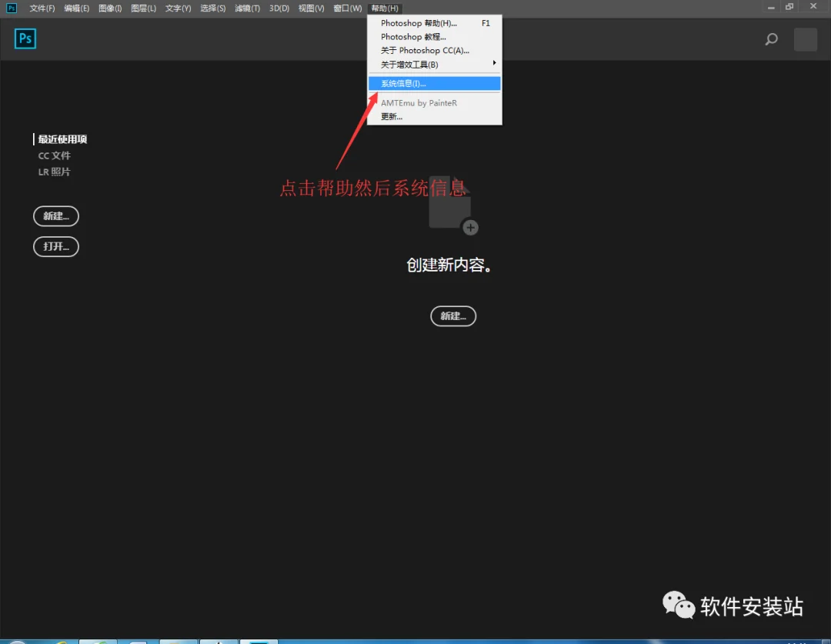Viewport: 831px width, 644px height.
Task: Open the 视图(V) menu
Action: click(311, 8)
